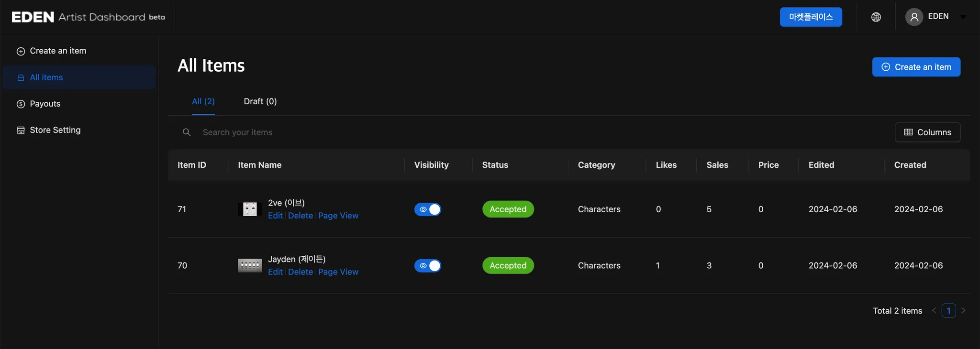Click the search magnifier icon

(x=187, y=132)
